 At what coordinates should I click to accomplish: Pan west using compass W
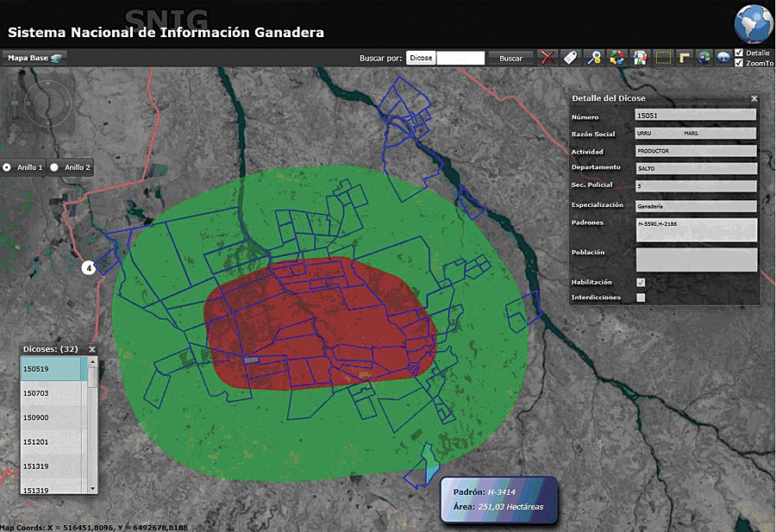(x=28, y=103)
